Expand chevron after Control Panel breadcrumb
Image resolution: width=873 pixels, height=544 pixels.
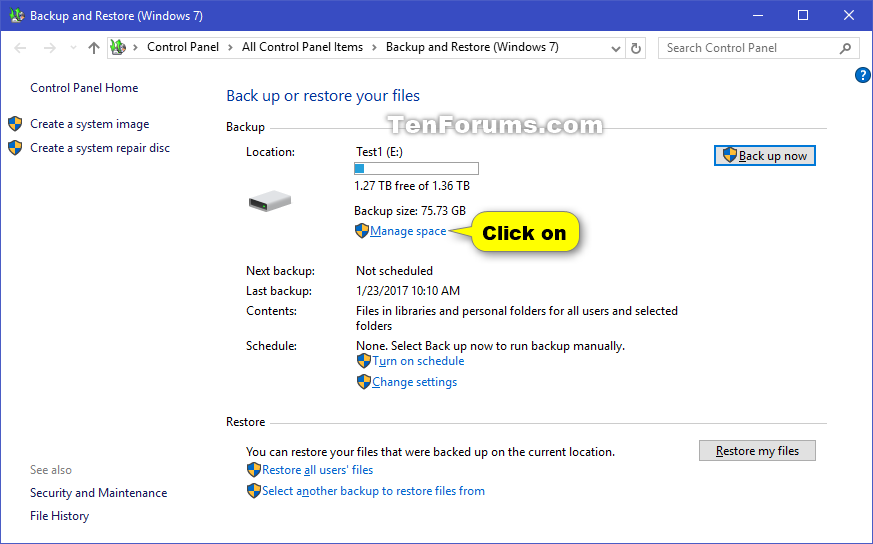(x=230, y=48)
